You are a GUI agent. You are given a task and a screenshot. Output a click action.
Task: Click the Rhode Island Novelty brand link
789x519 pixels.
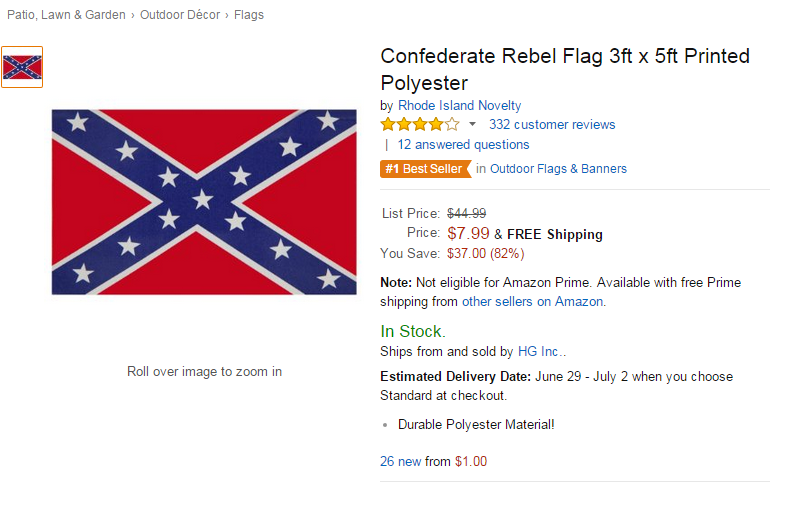pos(459,105)
